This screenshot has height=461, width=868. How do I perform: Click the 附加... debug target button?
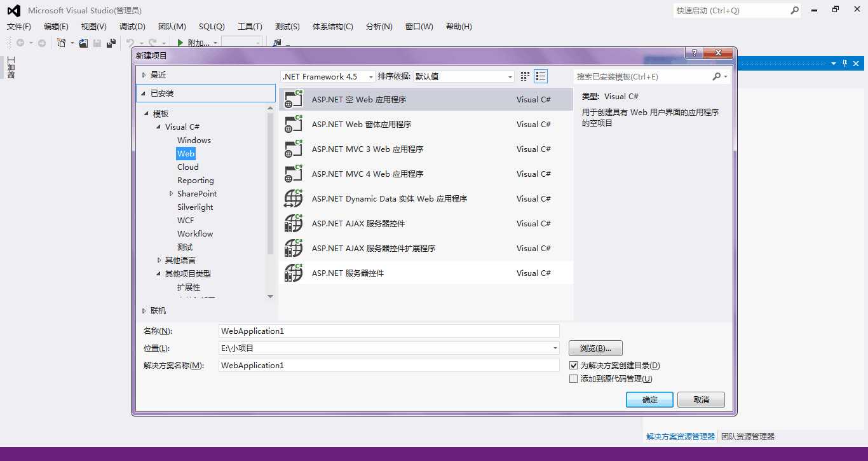(x=199, y=43)
